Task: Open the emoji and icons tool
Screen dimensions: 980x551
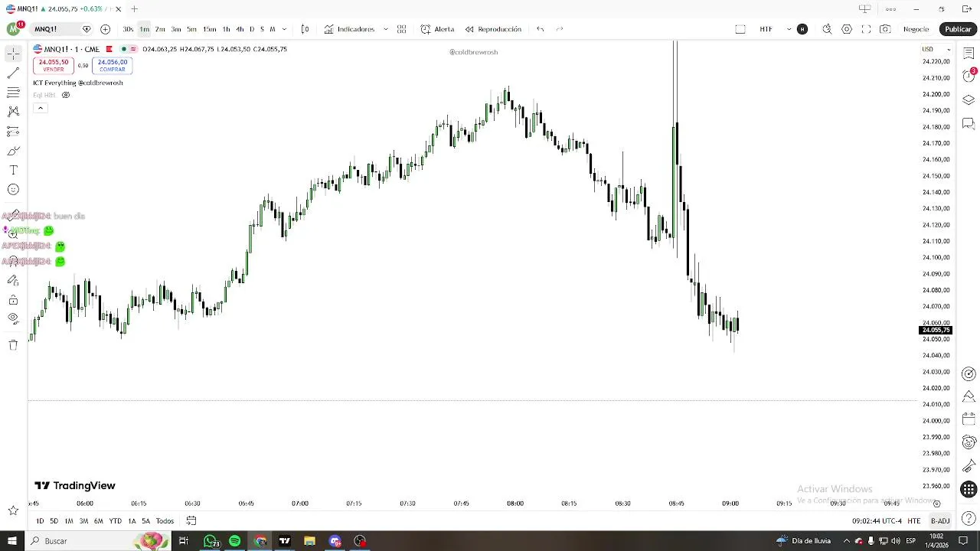Action: [x=13, y=190]
